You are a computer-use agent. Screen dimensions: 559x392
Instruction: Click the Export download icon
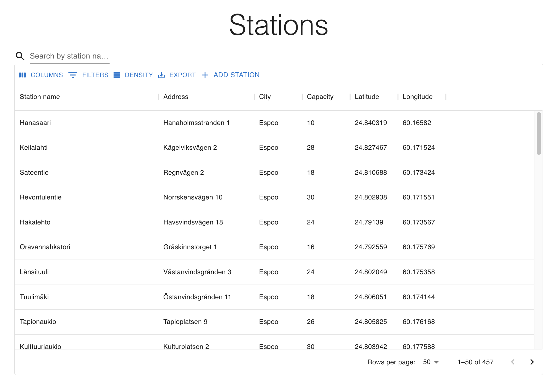tap(161, 75)
